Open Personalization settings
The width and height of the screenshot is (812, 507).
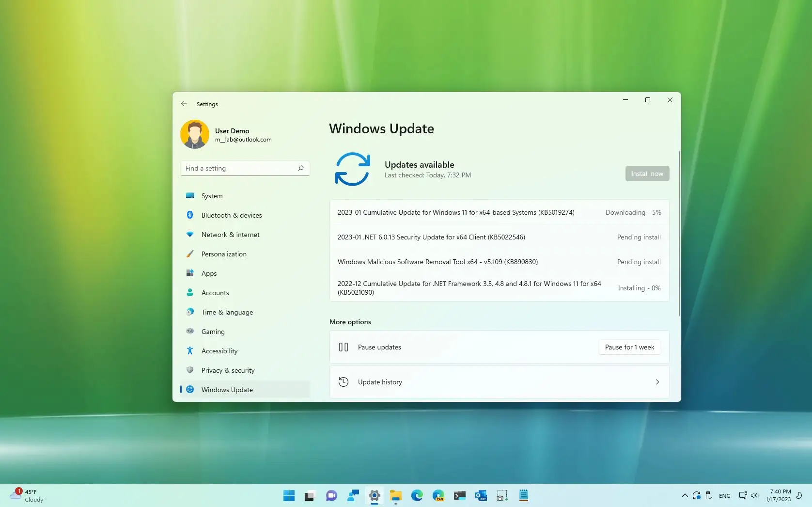click(245, 254)
